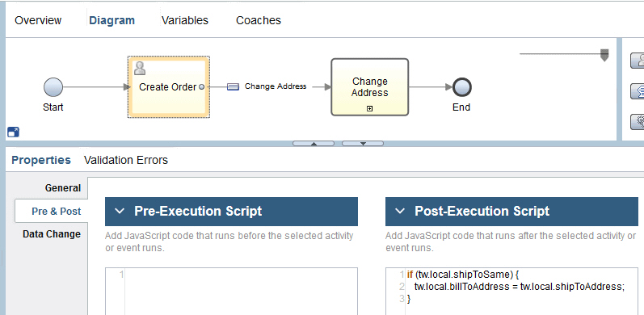The image size is (644, 315).
Task: Adjust the diagram zoom slider handle
Action: coord(604,55)
